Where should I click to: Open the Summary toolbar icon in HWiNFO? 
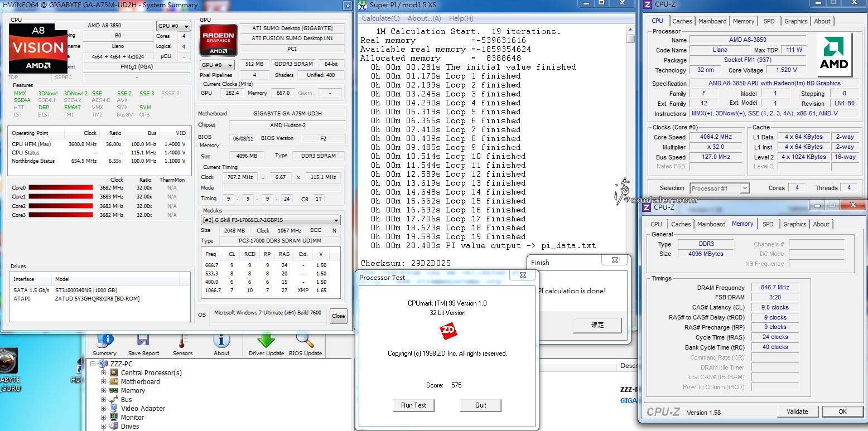[104, 341]
